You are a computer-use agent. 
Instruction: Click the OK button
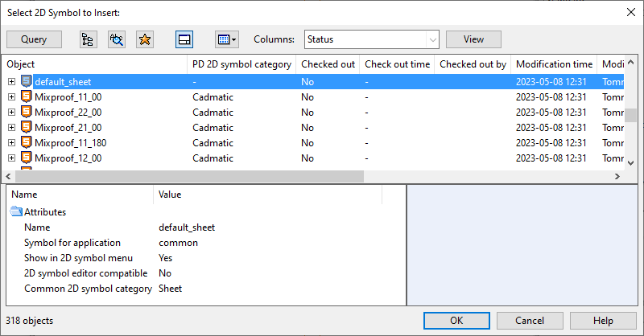pyautogui.click(x=456, y=321)
